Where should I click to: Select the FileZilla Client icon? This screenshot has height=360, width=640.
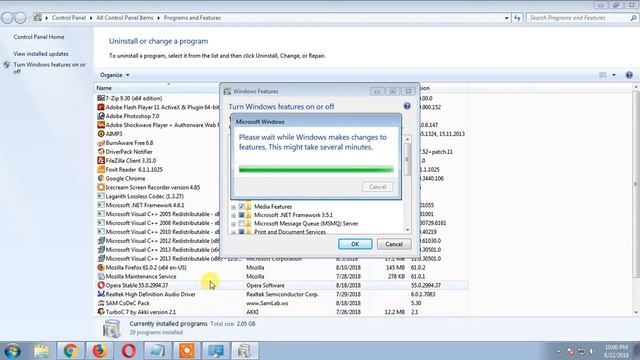[101, 160]
